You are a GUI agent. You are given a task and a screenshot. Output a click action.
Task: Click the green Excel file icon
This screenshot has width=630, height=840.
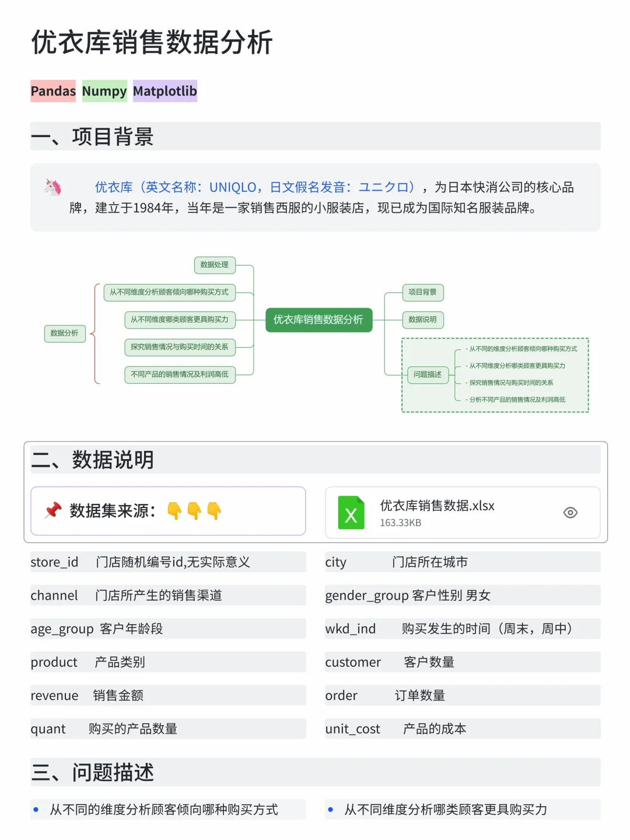click(351, 512)
